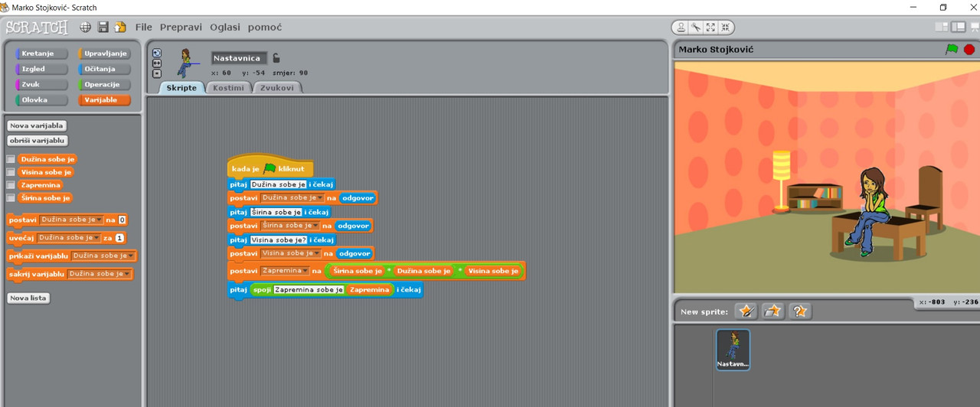Toggle the sprite lock padlock icon
The height and width of the screenshot is (407, 980).
coord(276,57)
